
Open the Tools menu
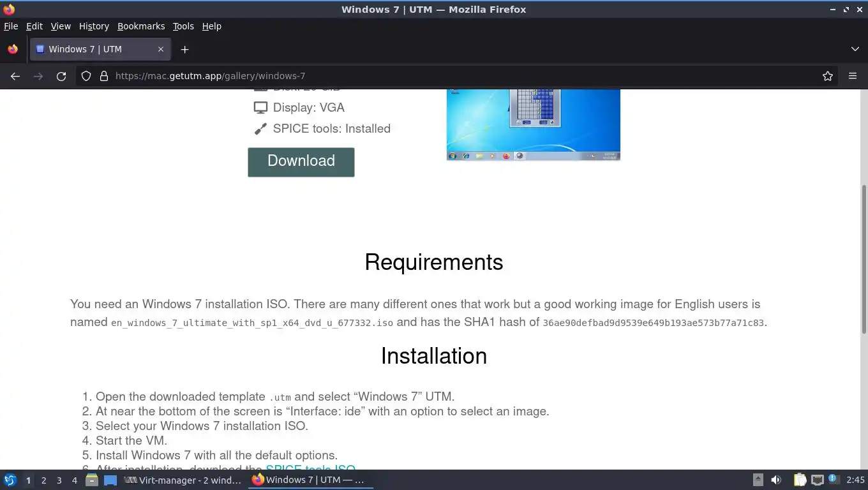pos(183,26)
